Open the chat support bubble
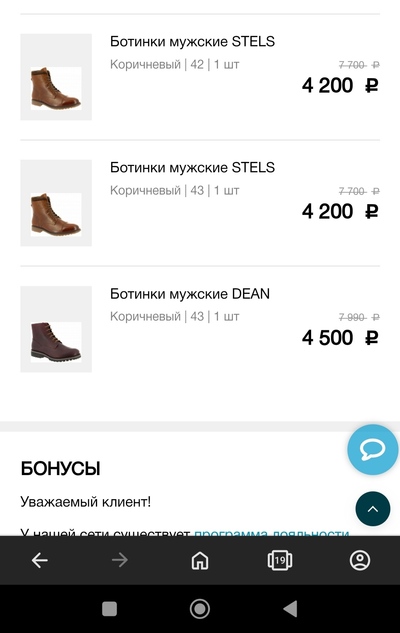 (372, 449)
